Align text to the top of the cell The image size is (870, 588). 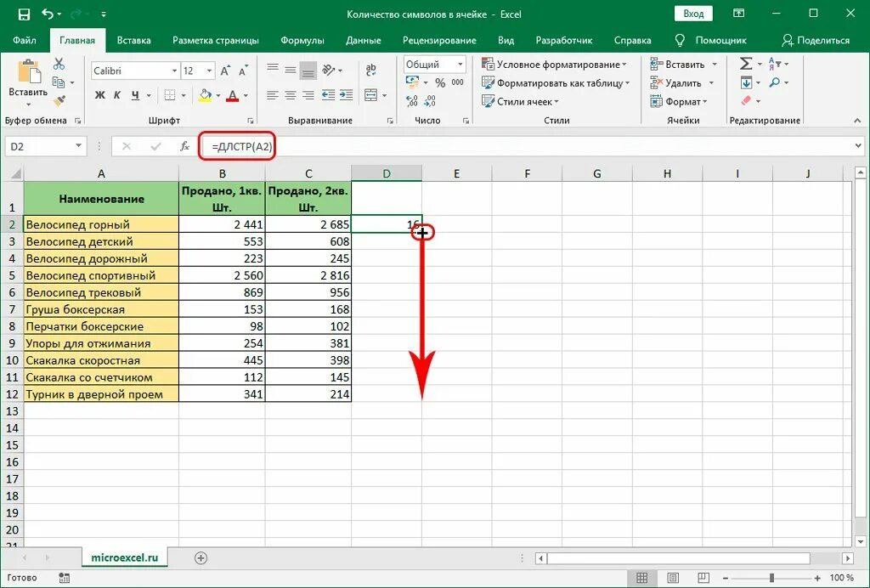tap(273, 68)
